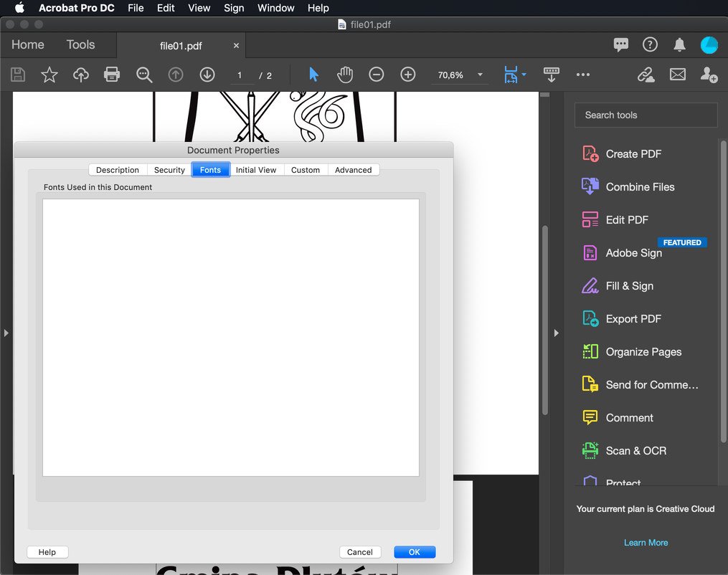
Task: Open the Tools tab
Action: pyautogui.click(x=80, y=44)
